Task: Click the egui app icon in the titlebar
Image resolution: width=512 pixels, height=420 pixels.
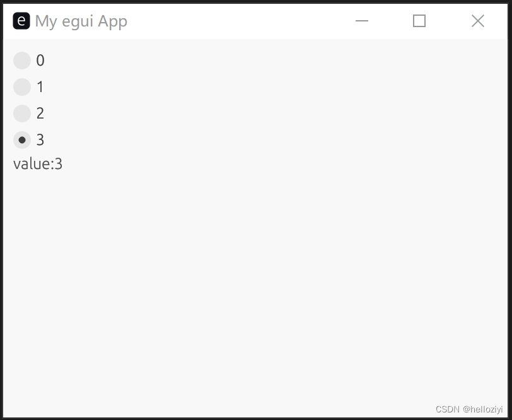Action: pyautogui.click(x=21, y=21)
